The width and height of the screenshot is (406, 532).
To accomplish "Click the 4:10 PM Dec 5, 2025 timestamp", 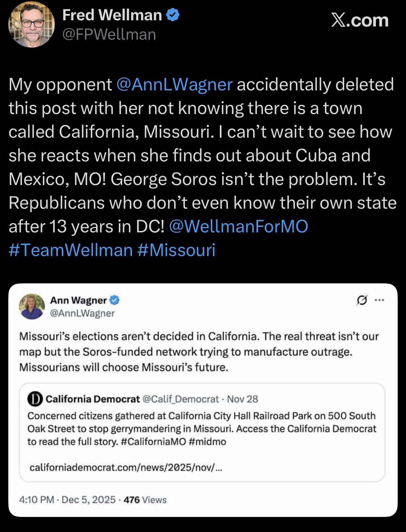I will pyautogui.click(x=67, y=499).
